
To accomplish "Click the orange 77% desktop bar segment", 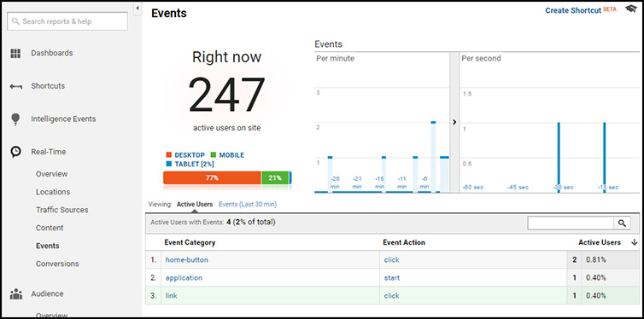I will click(212, 178).
